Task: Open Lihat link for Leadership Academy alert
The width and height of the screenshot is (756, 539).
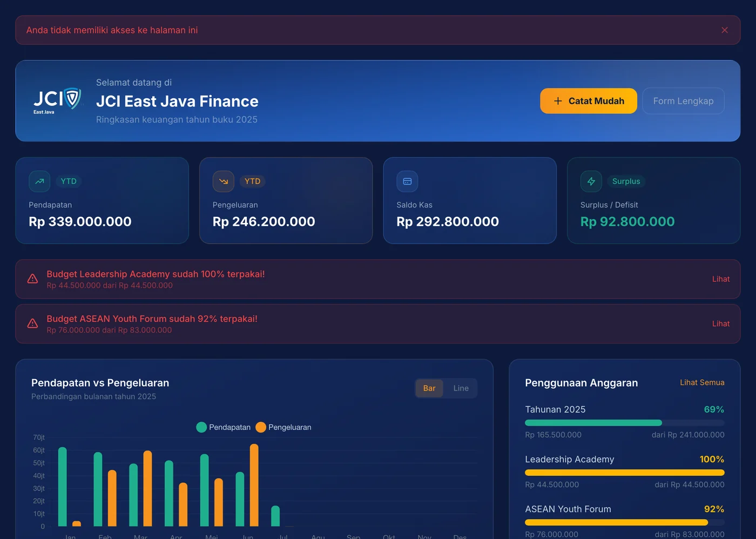Action: 720,279
